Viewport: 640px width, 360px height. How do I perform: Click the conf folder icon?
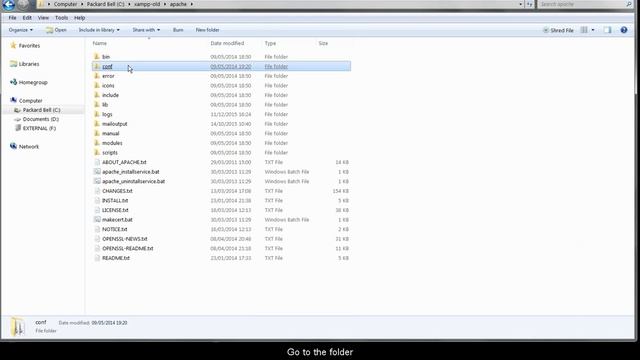tap(97, 66)
